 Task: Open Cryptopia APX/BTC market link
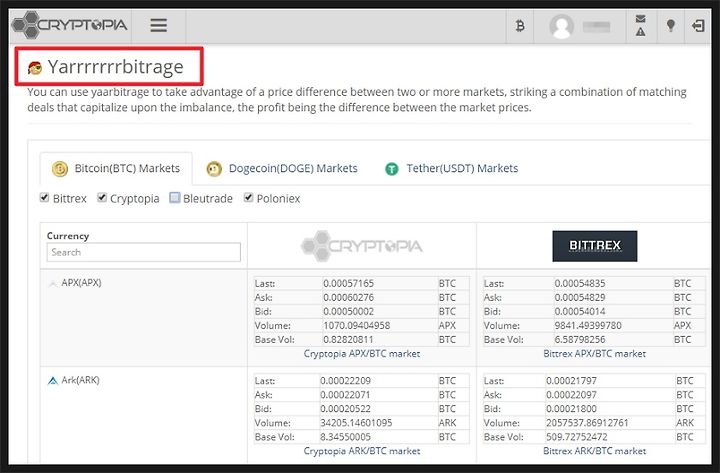click(362, 354)
